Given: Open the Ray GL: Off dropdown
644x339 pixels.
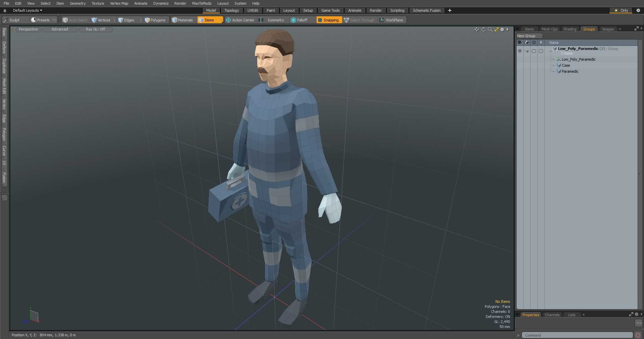Looking at the screenshot, I should click(x=95, y=29).
